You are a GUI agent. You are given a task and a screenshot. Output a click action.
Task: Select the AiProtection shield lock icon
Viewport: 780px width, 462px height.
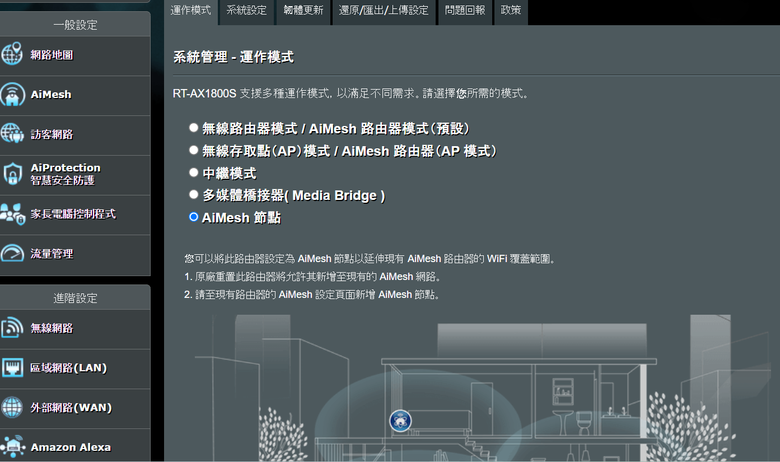pos(12,174)
